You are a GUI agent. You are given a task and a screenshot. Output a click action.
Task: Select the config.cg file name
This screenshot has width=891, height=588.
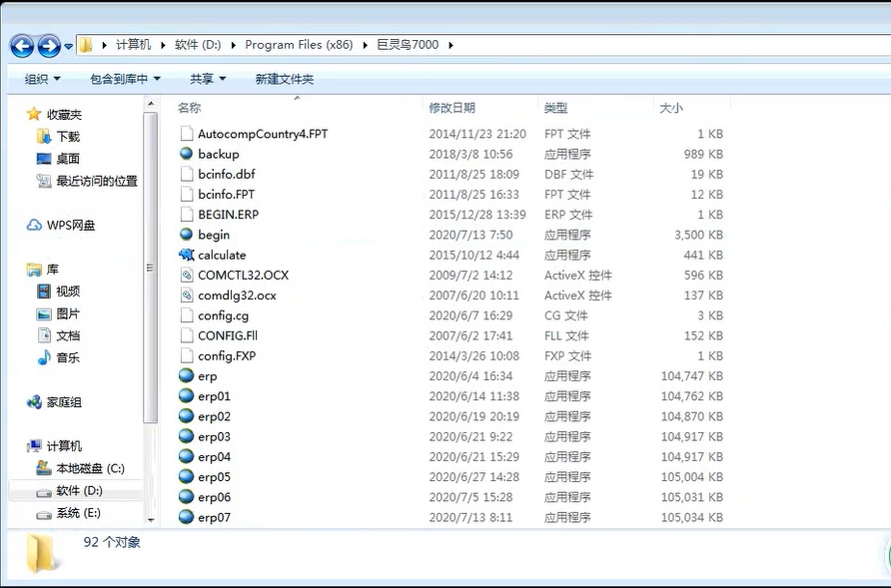pyautogui.click(x=223, y=315)
